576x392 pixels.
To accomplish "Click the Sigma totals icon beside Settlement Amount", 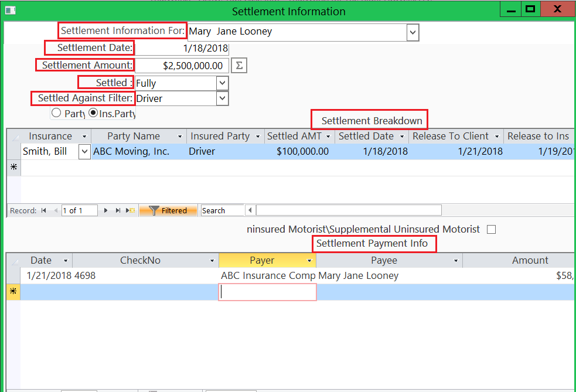I will (238, 65).
